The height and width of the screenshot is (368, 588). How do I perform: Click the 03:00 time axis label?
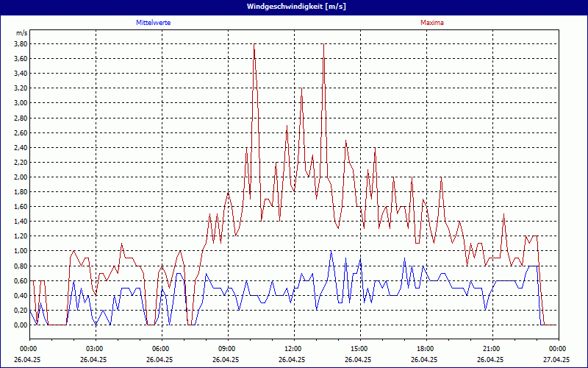pos(94,349)
